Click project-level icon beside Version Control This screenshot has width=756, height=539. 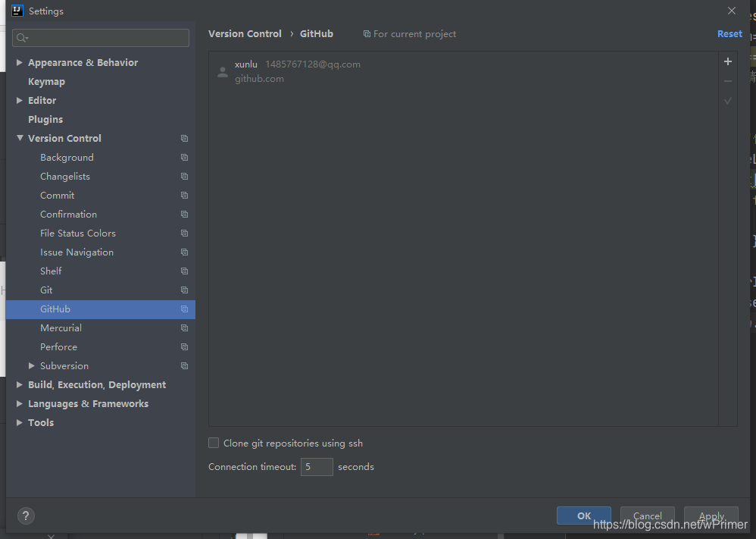pos(184,139)
